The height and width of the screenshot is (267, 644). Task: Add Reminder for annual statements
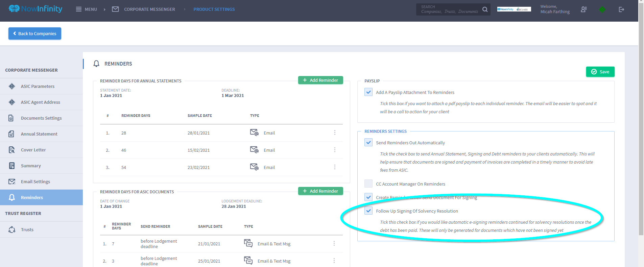(320, 80)
